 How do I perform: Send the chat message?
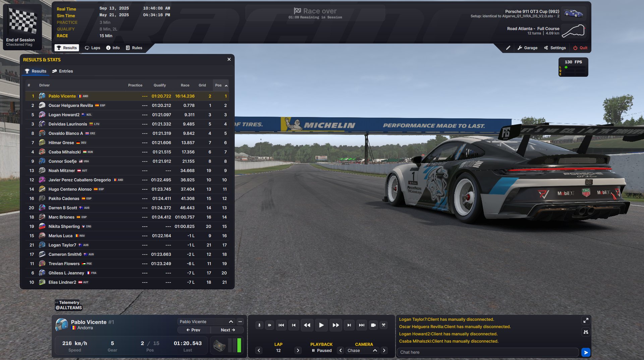click(x=586, y=352)
